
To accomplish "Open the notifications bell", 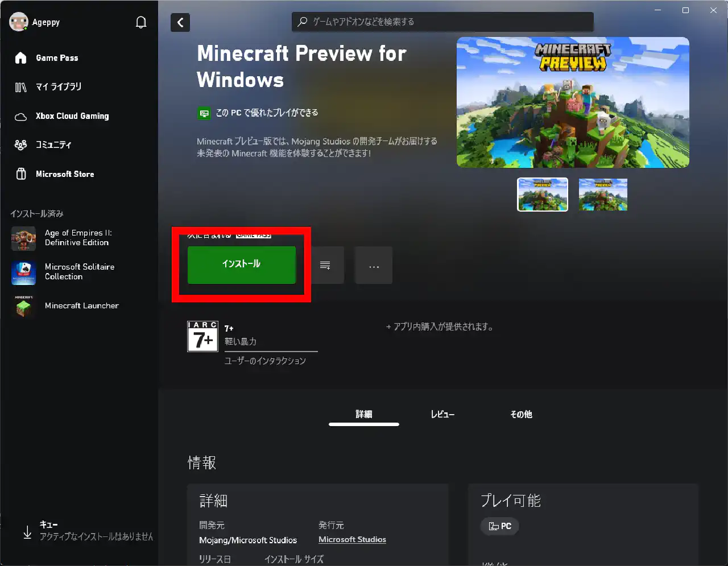I will (141, 22).
